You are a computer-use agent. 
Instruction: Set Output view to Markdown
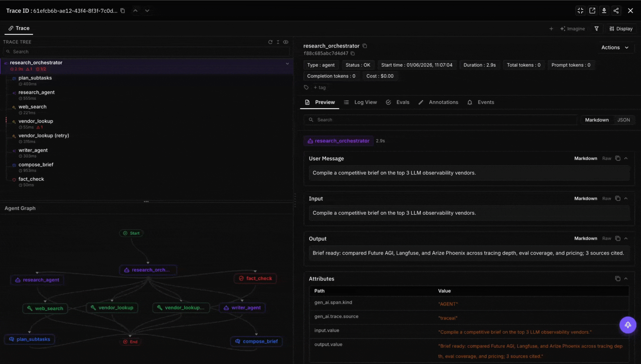586,239
